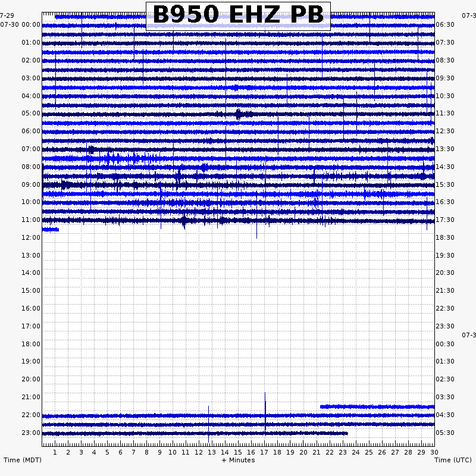Click the 13:30 UTC time label

coord(445,149)
